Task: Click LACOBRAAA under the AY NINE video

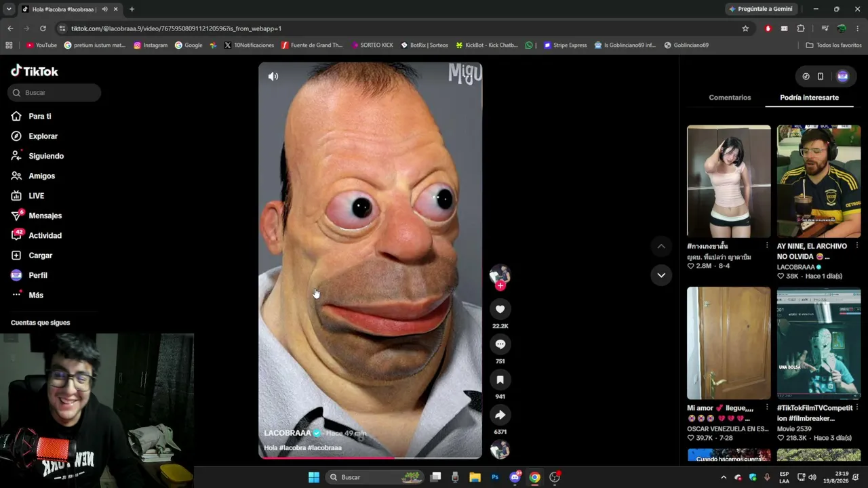Action: pos(796,267)
